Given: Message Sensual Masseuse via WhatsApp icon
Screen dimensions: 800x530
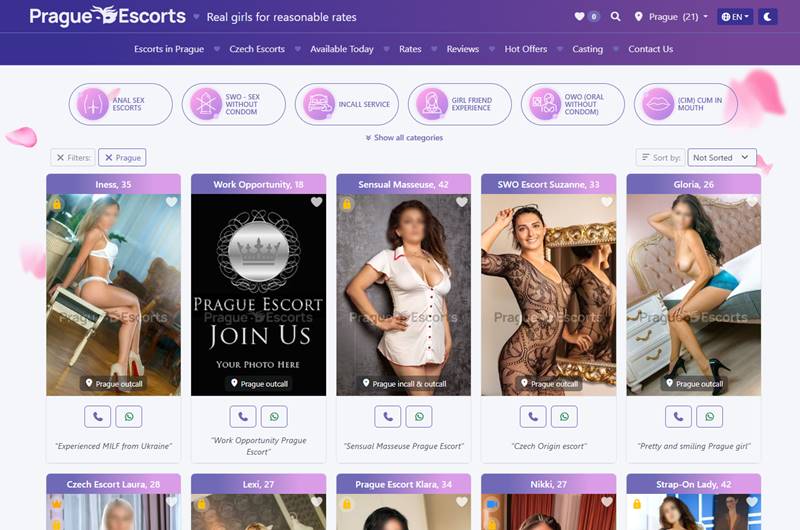Looking at the screenshot, I should pyautogui.click(x=419, y=417).
